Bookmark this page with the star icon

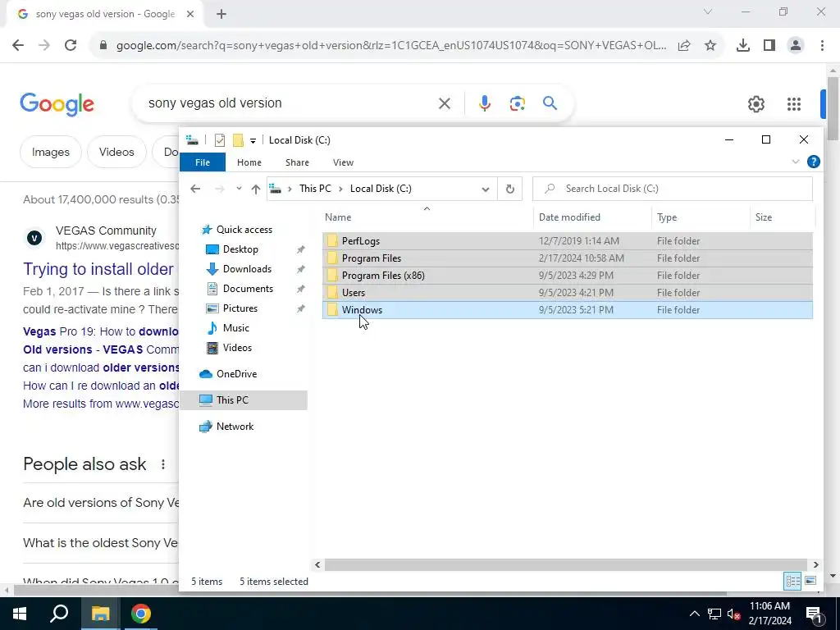(x=710, y=46)
